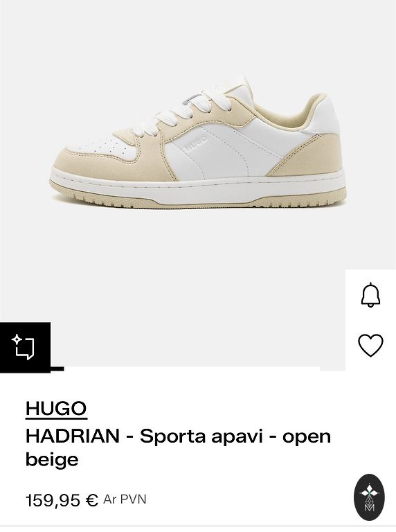Open the black sparkle chat assistant icon
The image size is (396, 532).
pos(25,347)
